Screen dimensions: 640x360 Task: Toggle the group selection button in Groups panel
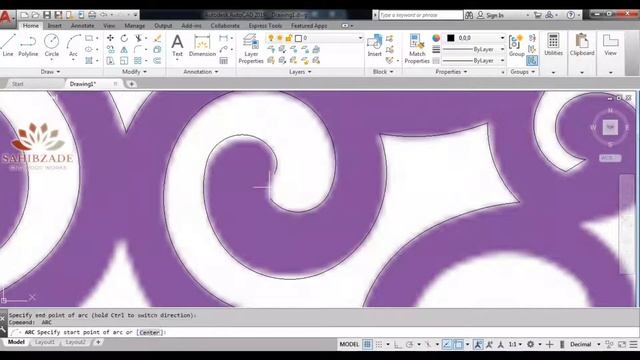pos(532,61)
